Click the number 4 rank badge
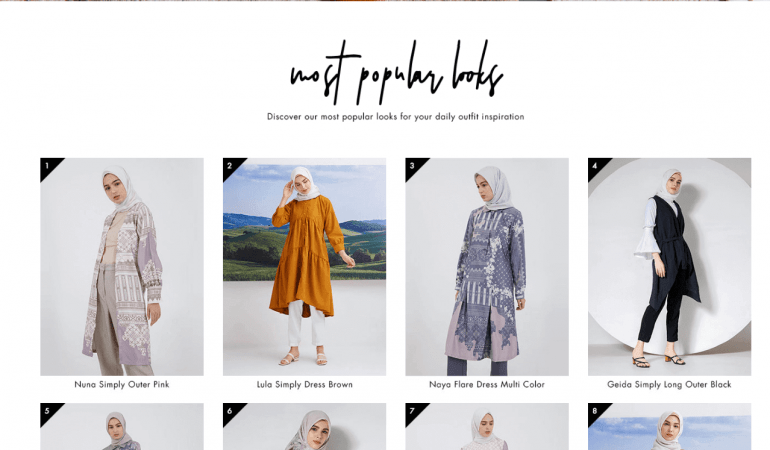 [596, 166]
